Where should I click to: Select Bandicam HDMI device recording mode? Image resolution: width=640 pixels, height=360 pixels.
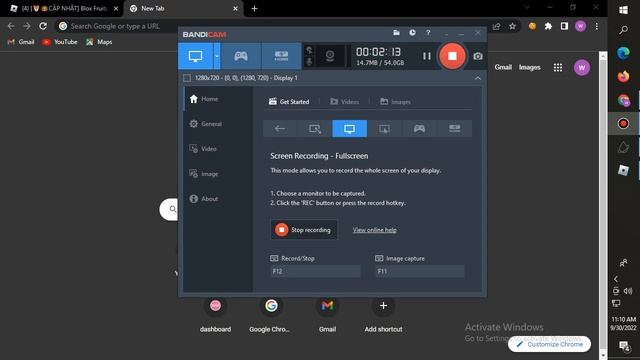(281, 56)
